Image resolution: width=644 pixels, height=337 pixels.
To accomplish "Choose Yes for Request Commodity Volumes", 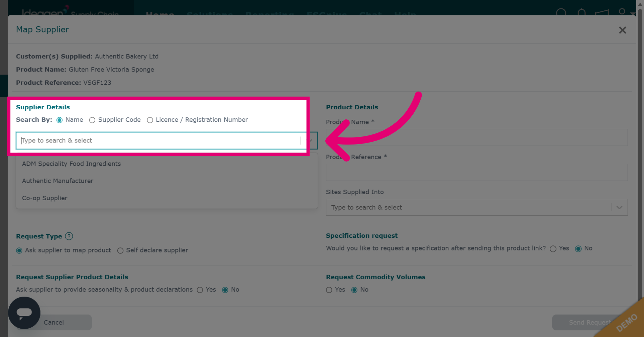I will pos(329,290).
